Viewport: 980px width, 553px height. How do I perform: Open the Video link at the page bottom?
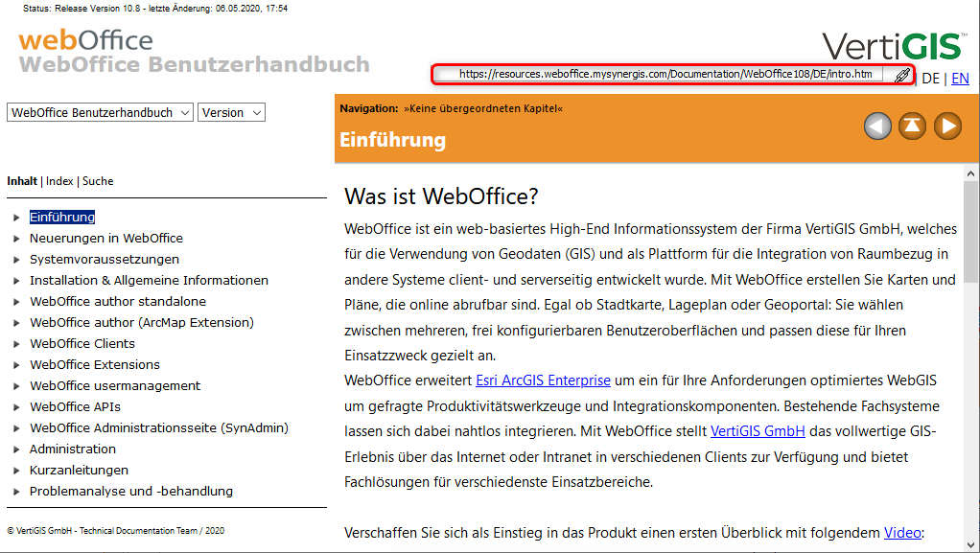tap(901, 532)
